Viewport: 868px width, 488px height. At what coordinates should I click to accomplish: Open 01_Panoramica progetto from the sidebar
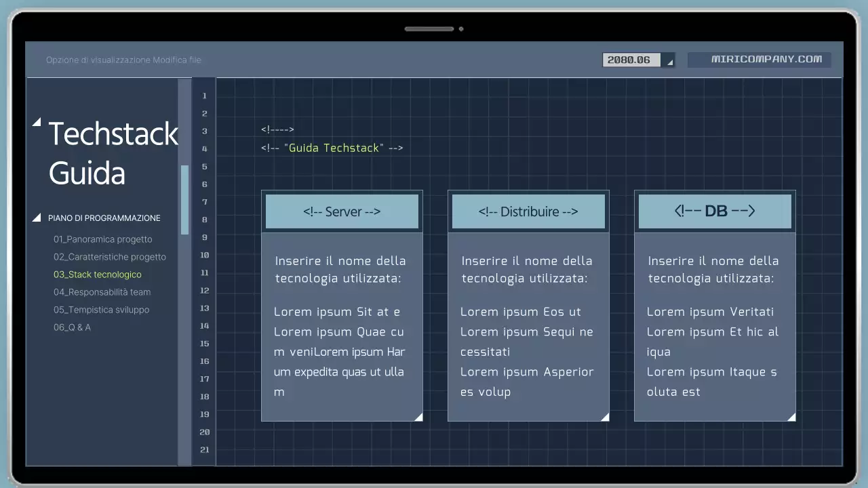[103, 239]
